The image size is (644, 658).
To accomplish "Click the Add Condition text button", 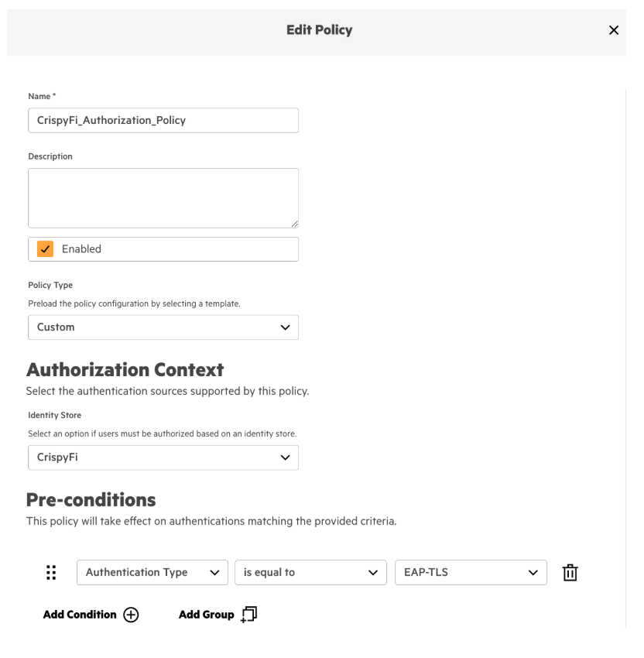I will point(80,615).
